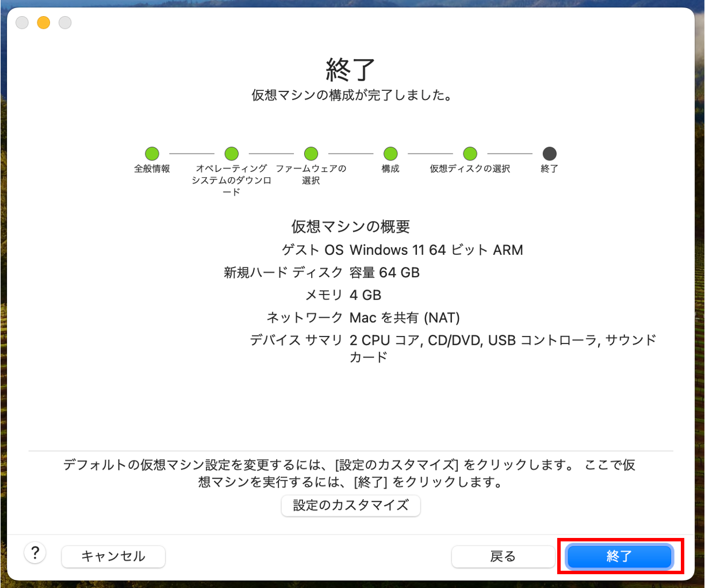Cancel the wizard with キャンセル button

click(x=113, y=556)
